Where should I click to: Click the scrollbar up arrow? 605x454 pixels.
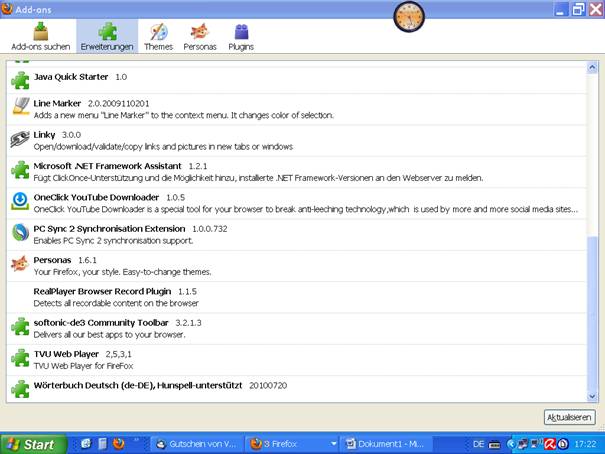pyautogui.click(x=592, y=68)
